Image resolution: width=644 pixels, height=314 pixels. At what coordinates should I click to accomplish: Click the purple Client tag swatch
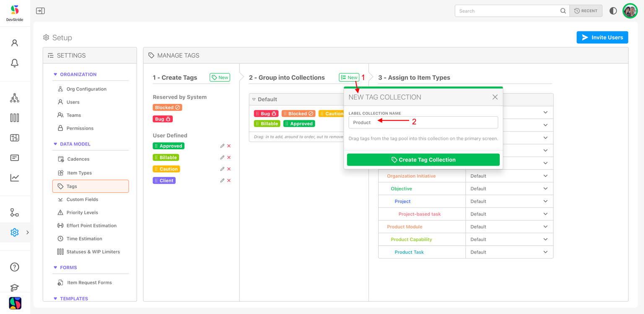[164, 181]
